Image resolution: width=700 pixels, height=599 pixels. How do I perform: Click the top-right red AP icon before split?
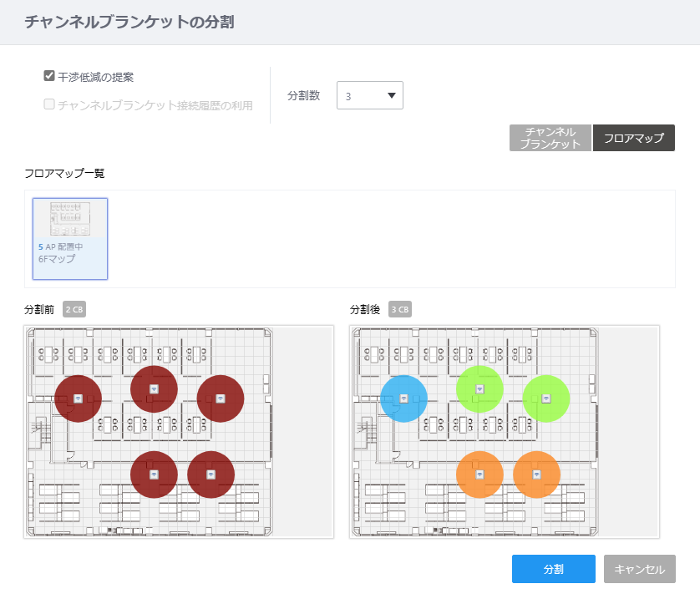[221, 398]
